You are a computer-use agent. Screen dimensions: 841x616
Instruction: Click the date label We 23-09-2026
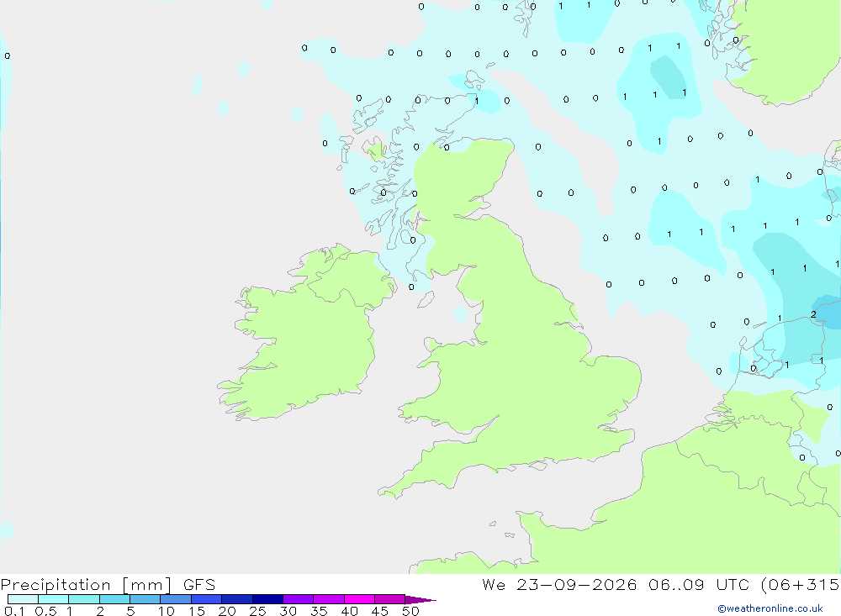point(559,584)
